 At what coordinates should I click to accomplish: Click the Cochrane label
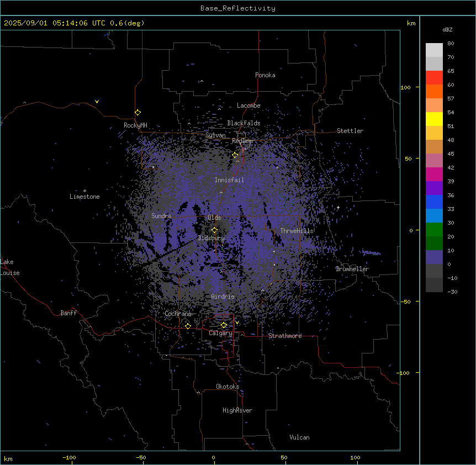pos(178,314)
